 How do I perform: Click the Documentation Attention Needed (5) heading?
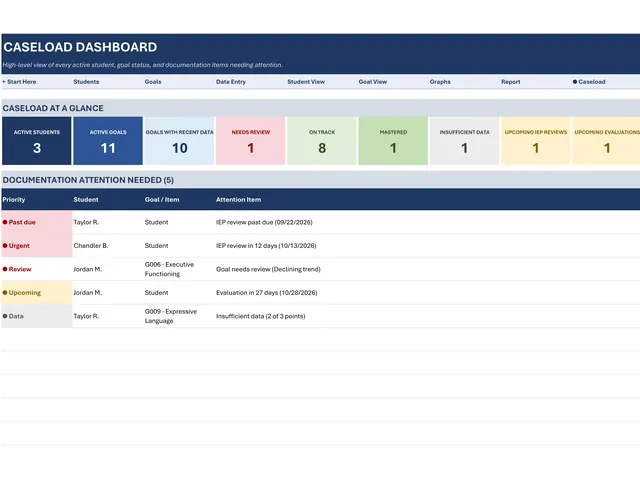pos(88,180)
